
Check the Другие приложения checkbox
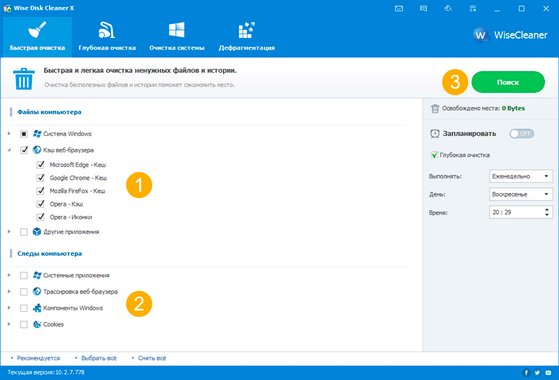click(x=24, y=232)
